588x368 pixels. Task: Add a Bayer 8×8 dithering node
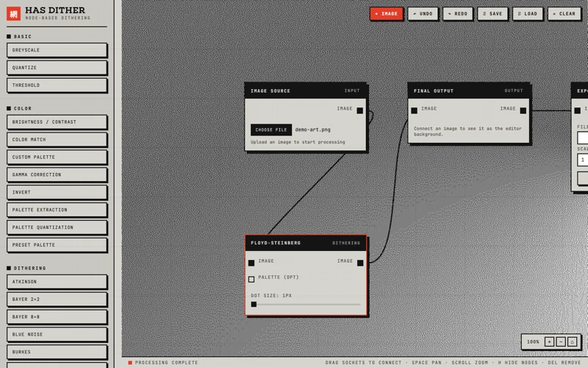pos(57,317)
